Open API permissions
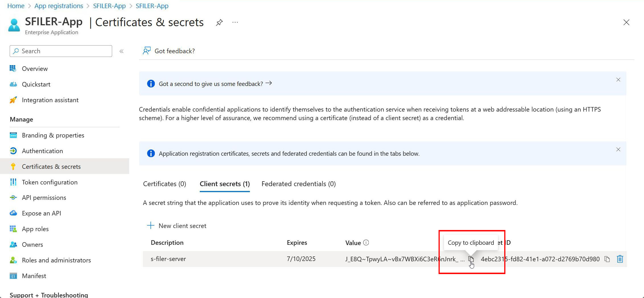This screenshot has height=298, width=644. [44, 198]
